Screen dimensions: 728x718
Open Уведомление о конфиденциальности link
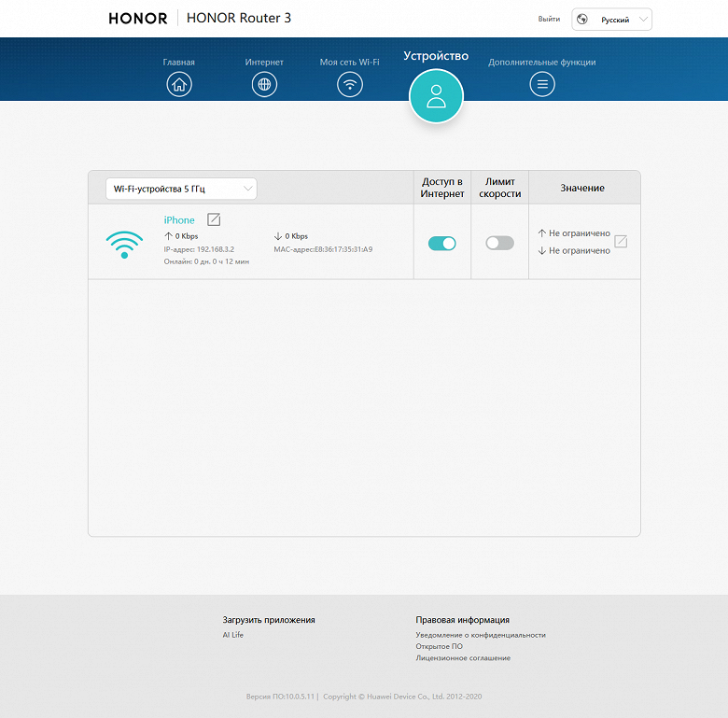click(481, 635)
